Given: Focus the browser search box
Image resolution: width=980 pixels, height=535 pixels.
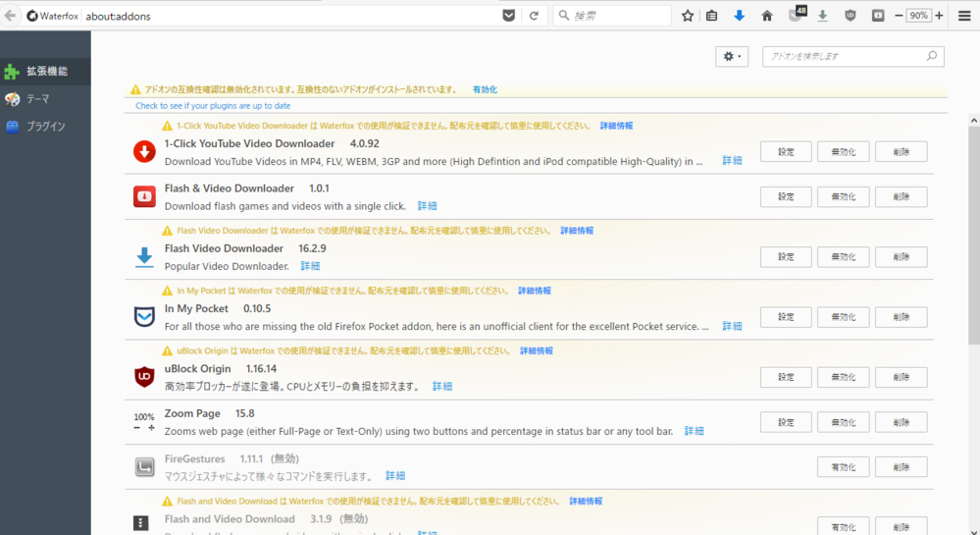Looking at the screenshot, I should click(x=612, y=16).
